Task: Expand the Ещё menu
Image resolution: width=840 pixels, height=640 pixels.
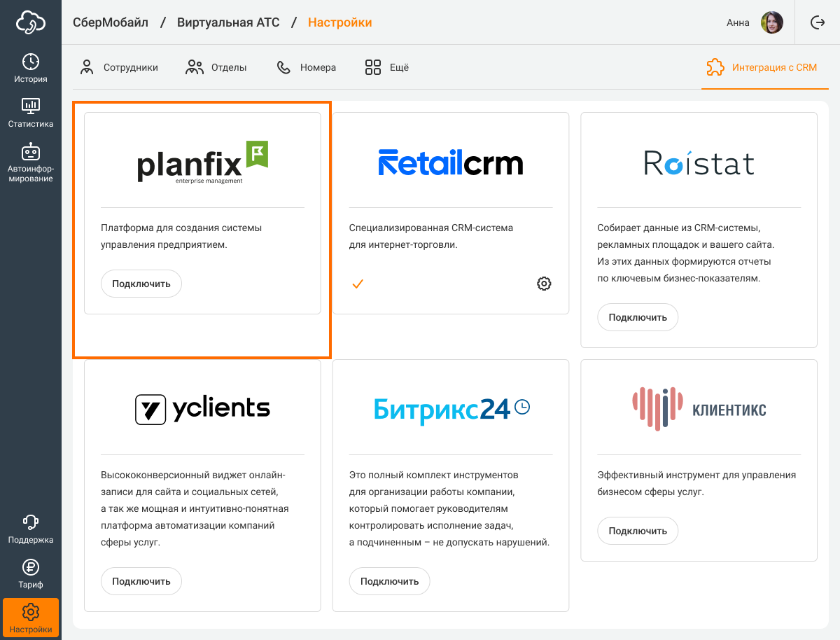Action: [x=386, y=68]
